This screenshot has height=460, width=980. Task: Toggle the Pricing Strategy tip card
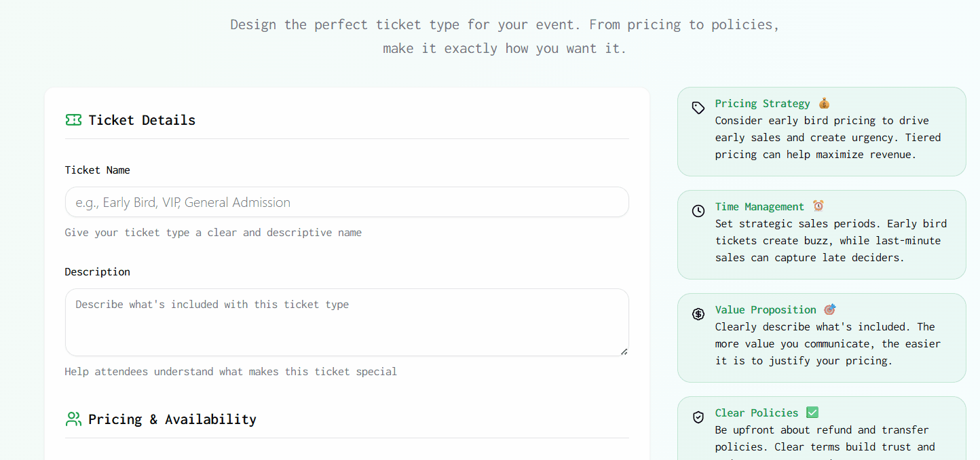point(821,132)
